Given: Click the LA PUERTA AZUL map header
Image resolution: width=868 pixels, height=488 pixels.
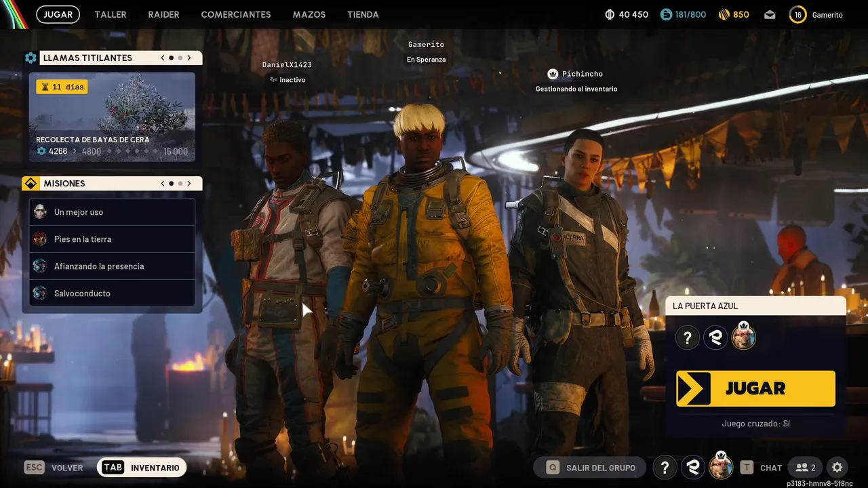Looking at the screenshot, I should point(755,306).
